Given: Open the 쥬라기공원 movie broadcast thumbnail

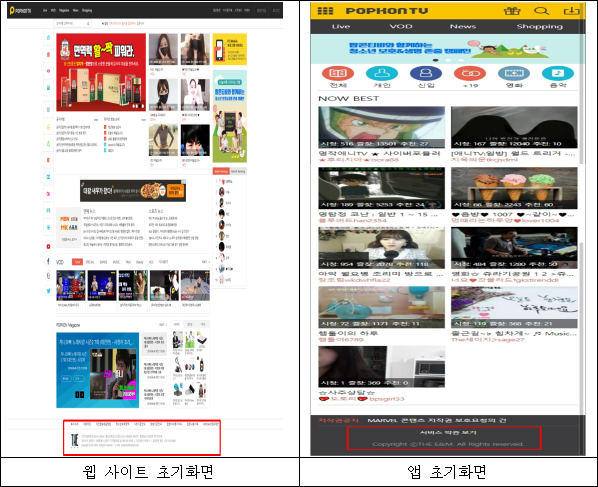Looking at the screenshot, I should [x=514, y=248].
